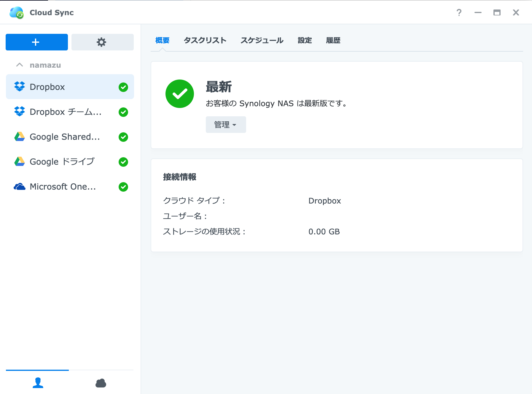Maximize the Cloud Sync window
Image resolution: width=532 pixels, height=394 pixels.
click(x=497, y=12)
